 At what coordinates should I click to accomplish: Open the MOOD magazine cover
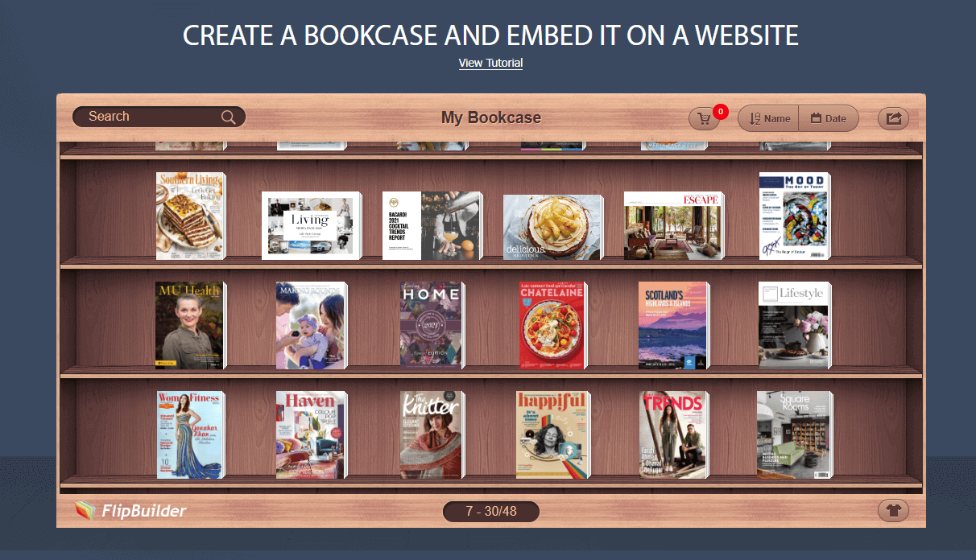(x=795, y=216)
